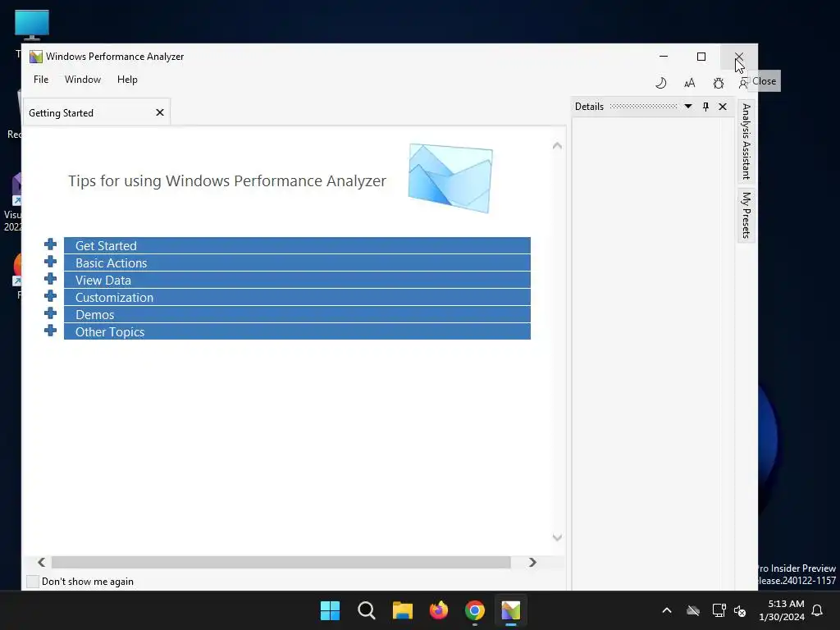Close the Details panel
The image size is (840, 630).
click(x=723, y=107)
